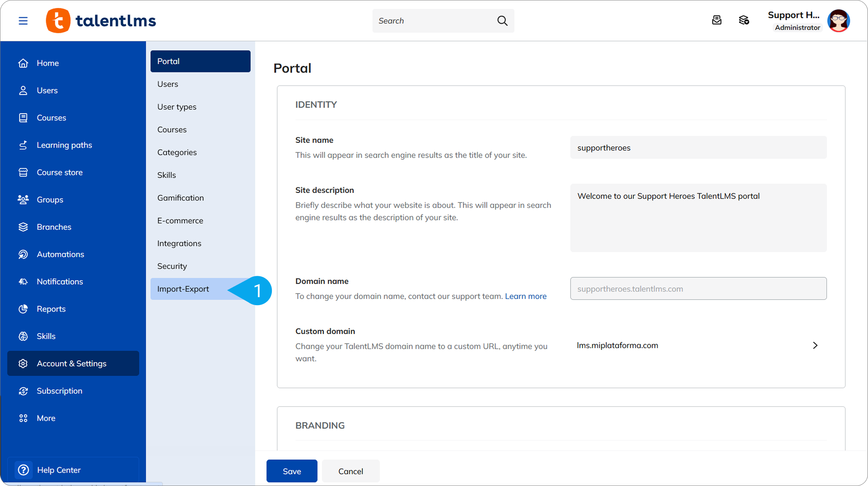Select Portal in settings submenu

click(200, 61)
